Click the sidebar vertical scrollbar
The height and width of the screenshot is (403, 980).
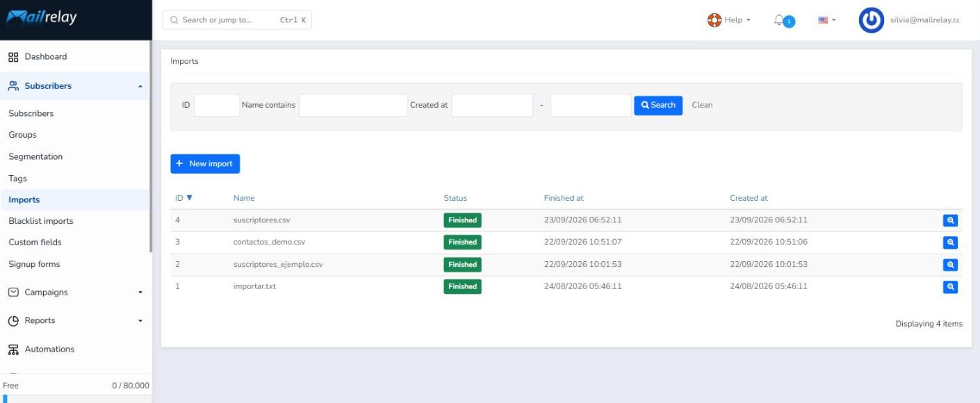(151, 146)
